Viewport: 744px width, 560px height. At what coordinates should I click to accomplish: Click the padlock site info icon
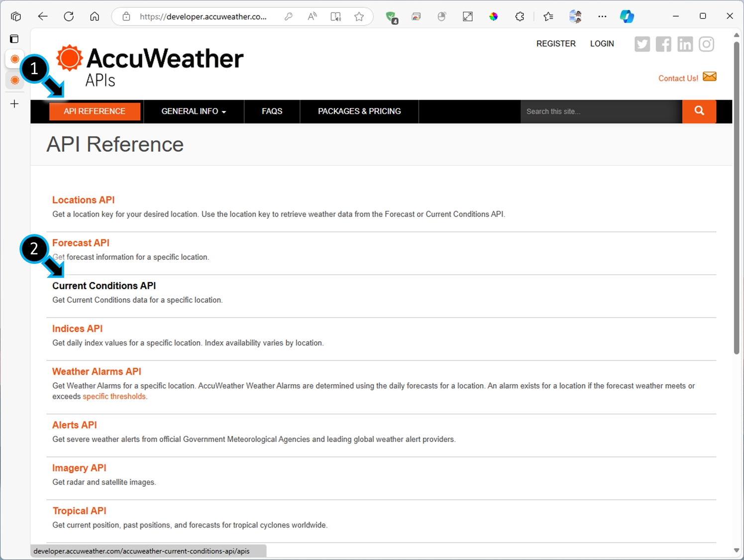[126, 16]
